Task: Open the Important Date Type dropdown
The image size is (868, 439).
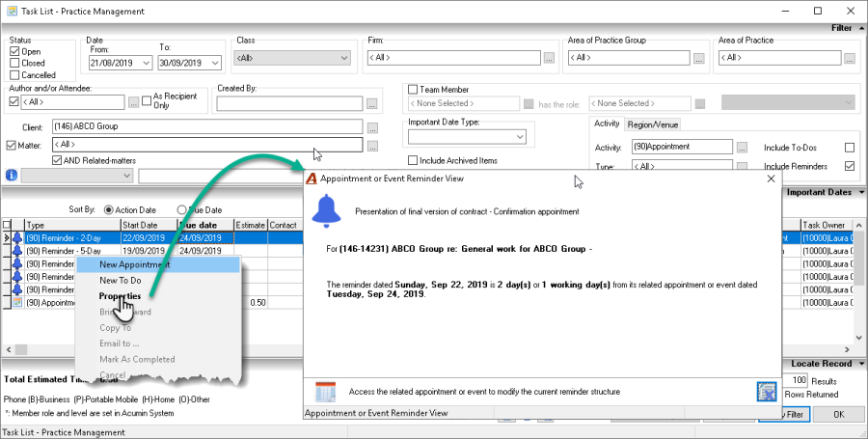Action: tap(520, 137)
